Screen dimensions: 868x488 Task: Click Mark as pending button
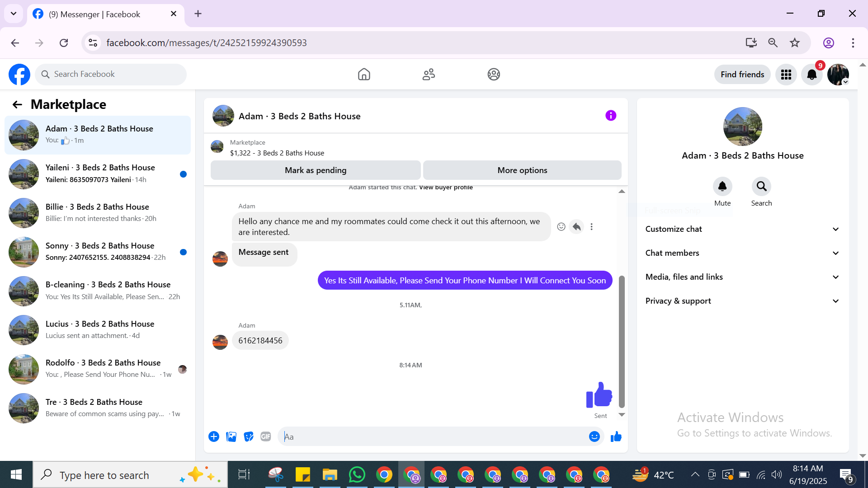click(316, 170)
